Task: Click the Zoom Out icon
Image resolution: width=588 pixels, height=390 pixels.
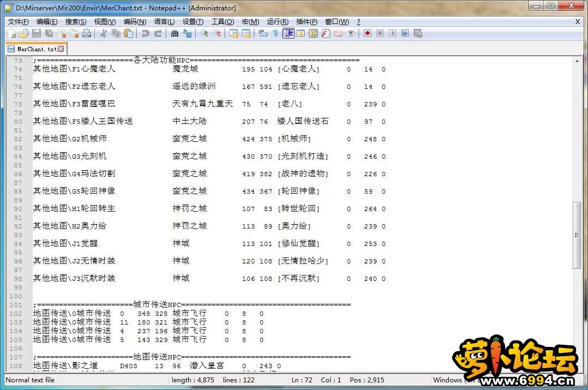Action: click(x=217, y=33)
